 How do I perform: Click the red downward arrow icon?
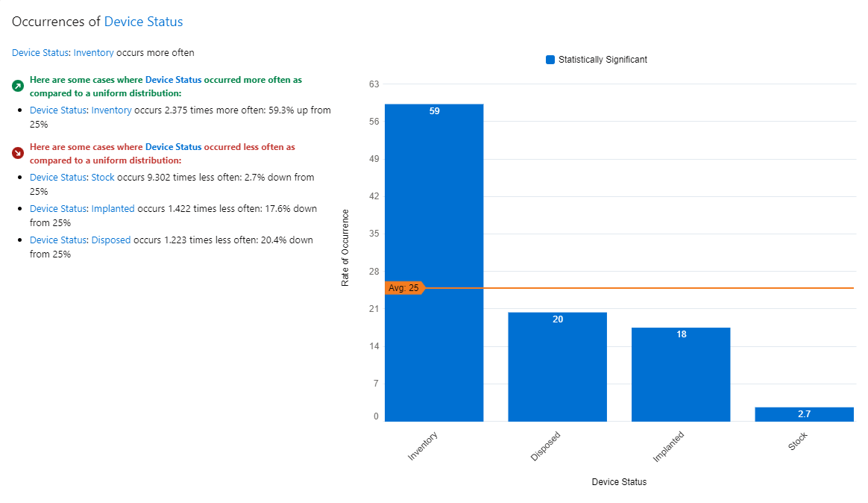tap(18, 153)
